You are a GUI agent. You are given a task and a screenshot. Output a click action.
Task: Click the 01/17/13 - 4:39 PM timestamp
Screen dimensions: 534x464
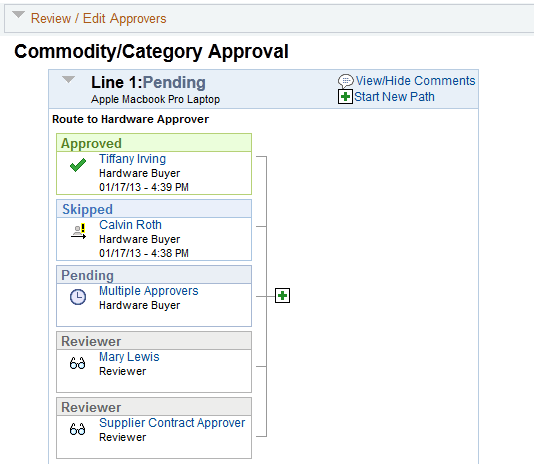pyautogui.click(x=144, y=187)
